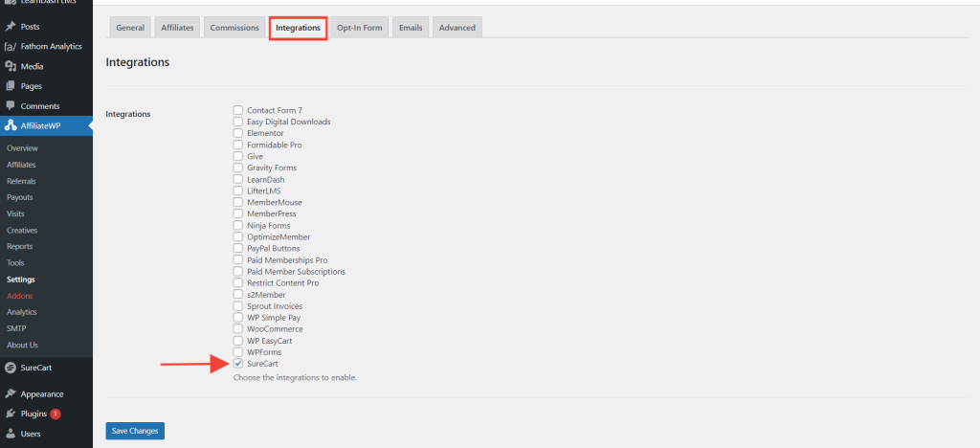Click the Posts pin icon
Image resolution: width=980 pixels, height=448 pixels.
click(10, 27)
